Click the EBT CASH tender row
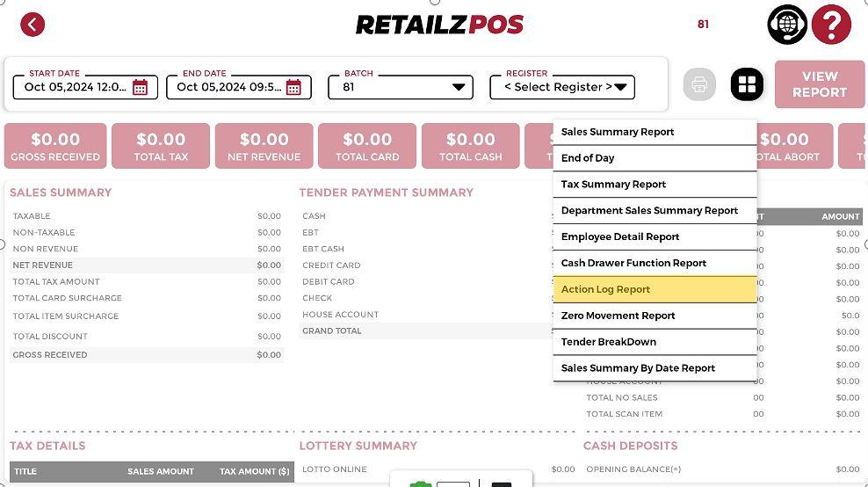This screenshot has height=487, width=868. coord(426,249)
